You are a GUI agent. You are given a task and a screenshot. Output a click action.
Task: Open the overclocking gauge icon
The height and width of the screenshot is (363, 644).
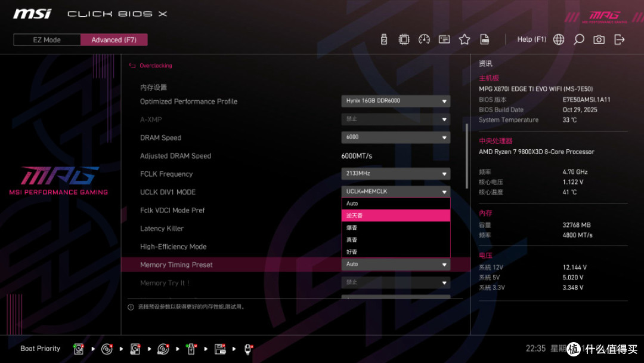point(425,39)
